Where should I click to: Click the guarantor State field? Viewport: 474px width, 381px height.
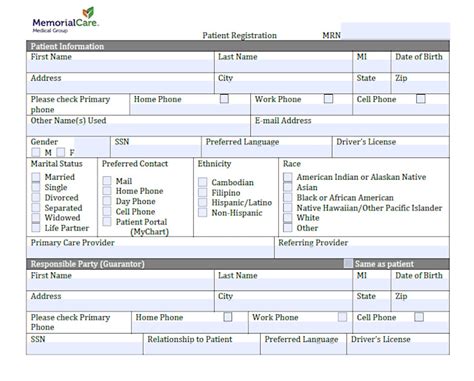[372, 305]
